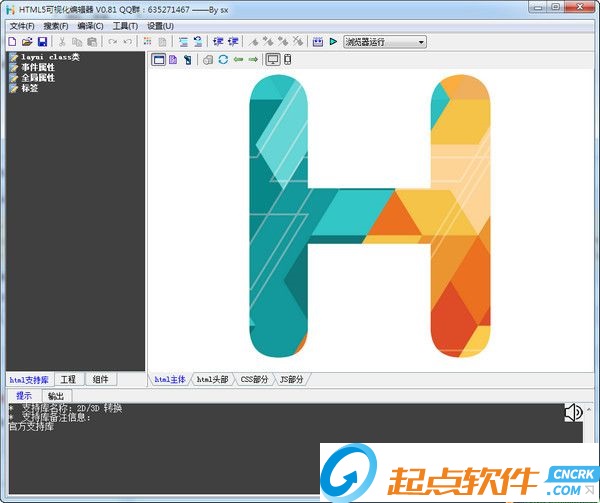The height and width of the screenshot is (503, 600).
Task: Expand the 全局属性 tree node
Action: click(x=37, y=78)
